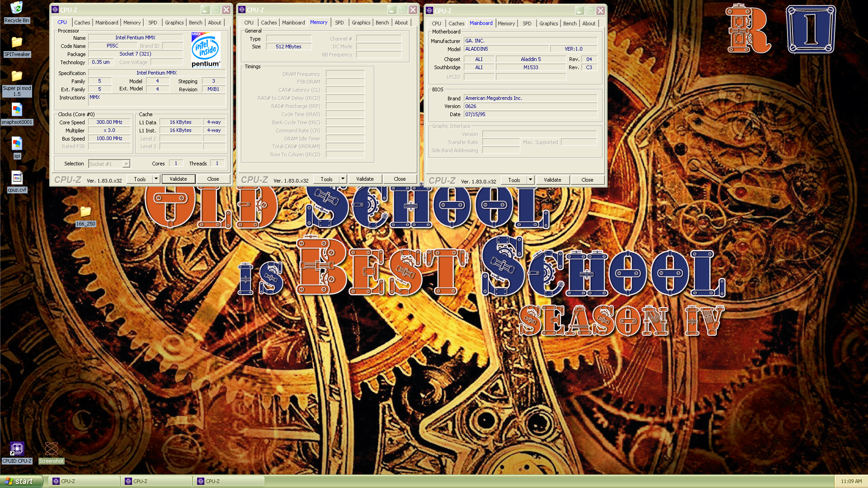Click Mainboard CPU-Z window title icon
The image size is (868, 488).
point(429,10)
